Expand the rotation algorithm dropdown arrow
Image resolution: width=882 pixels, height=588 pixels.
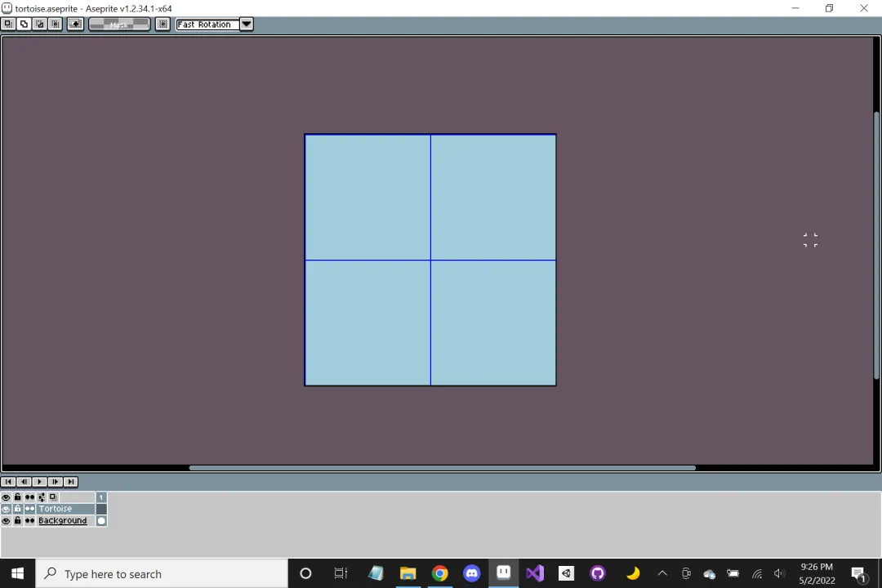pos(247,24)
